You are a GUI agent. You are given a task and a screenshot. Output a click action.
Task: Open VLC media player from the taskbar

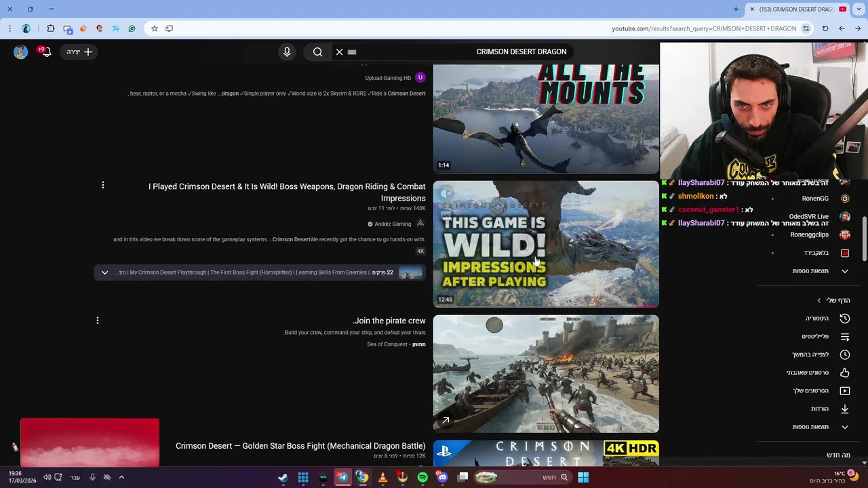pyautogui.click(x=382, y=477)
